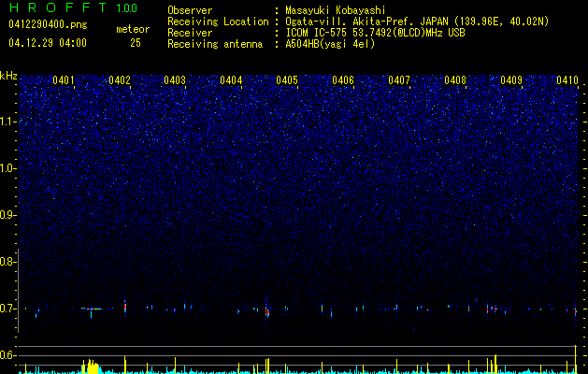Click the 0.8 kHz axis label
The width and height of the screenshot is (588, 374).
click(7, 262)
